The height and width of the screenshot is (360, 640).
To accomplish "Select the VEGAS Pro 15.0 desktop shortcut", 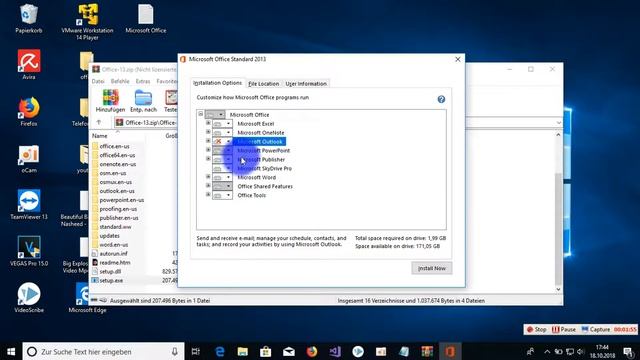I will tap(29, 251).
